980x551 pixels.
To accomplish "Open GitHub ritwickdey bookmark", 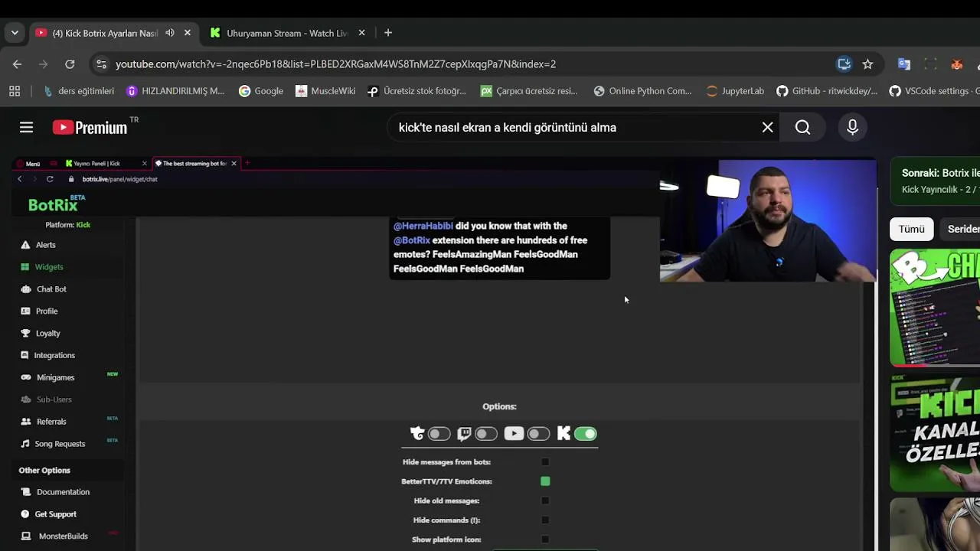I will pos(827,91).
